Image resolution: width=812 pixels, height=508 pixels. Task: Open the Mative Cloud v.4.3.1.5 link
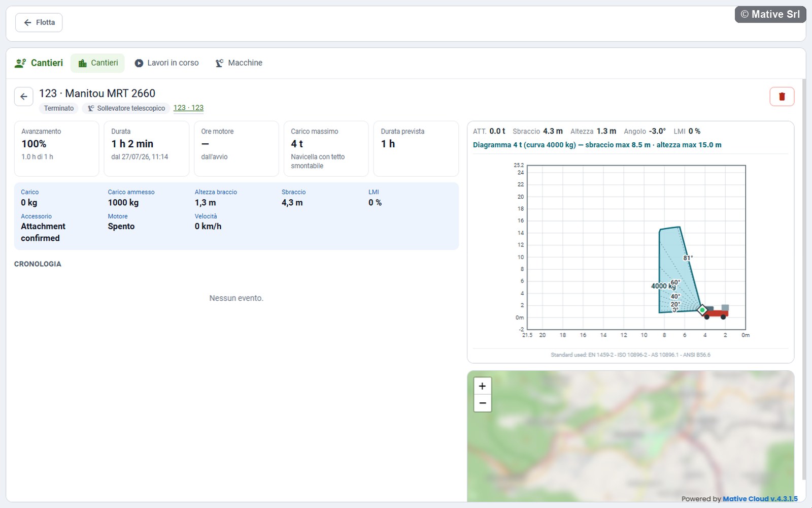tap(760, 499)
